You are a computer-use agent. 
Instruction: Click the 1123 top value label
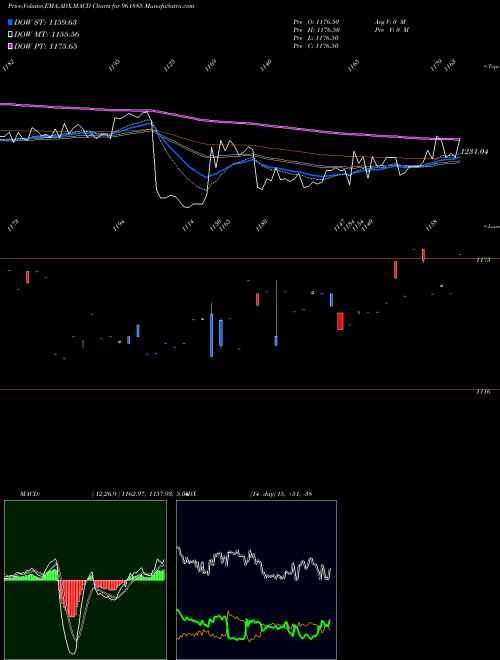pos(169,66)
